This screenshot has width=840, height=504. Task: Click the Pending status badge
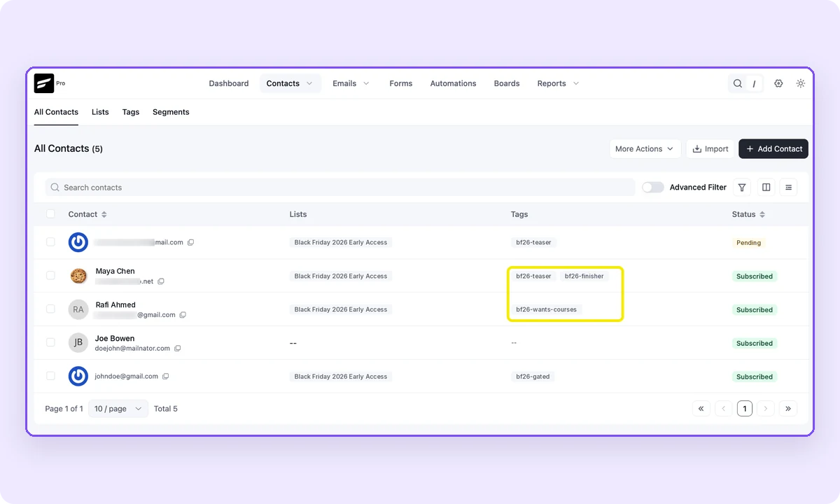coord(748,243)
